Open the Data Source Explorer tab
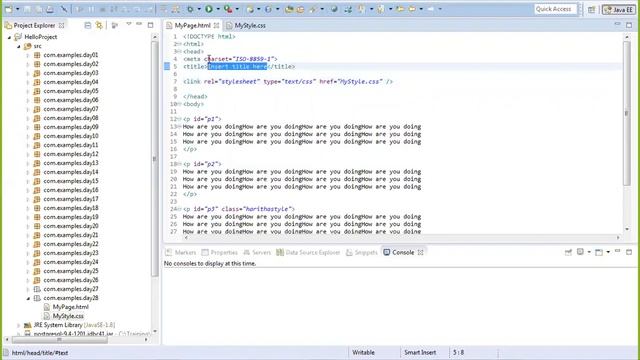 [x=308, y=253]
